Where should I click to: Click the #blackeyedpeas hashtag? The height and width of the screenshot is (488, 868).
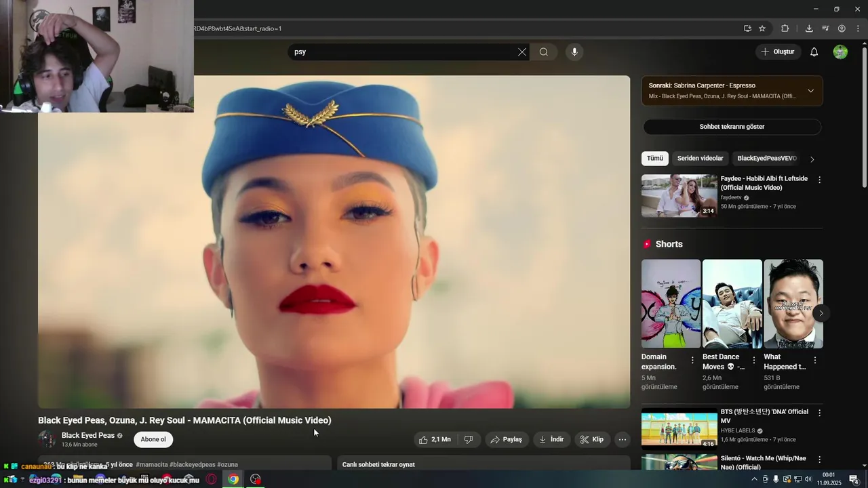point(193,465)
